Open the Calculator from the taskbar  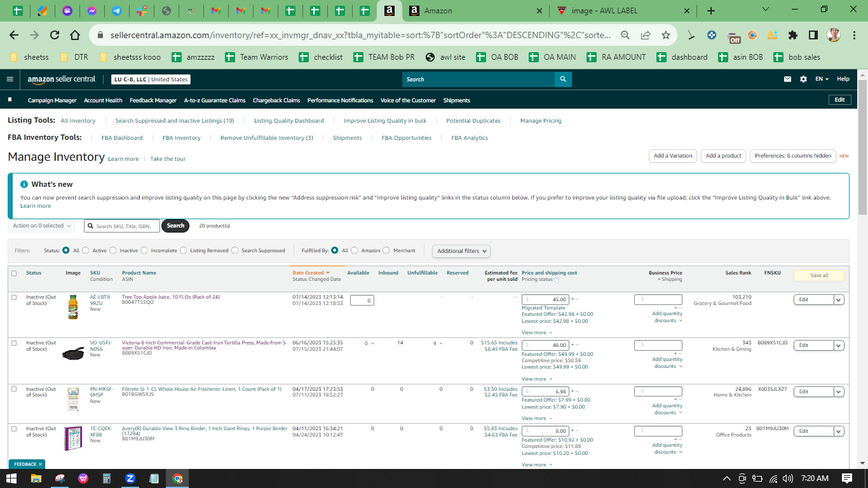(107, 478)
